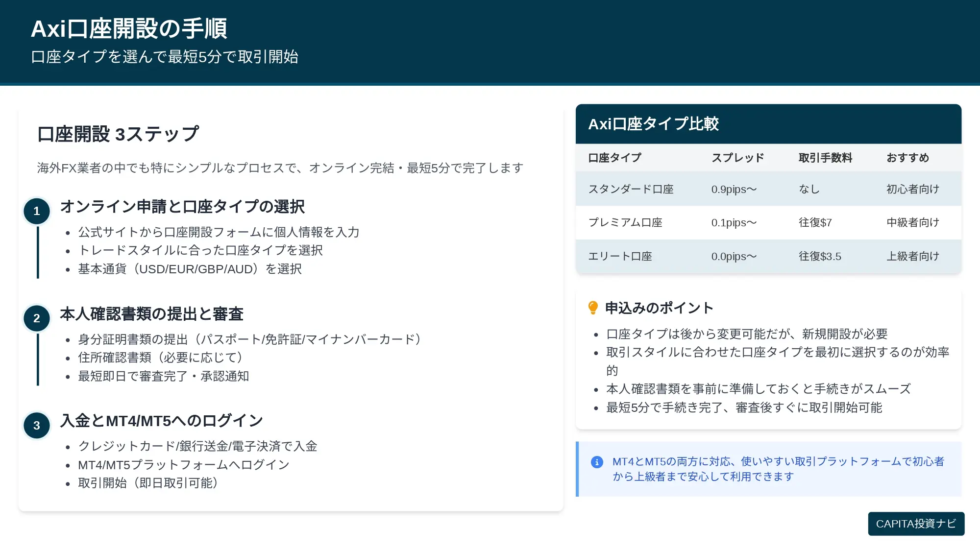Click bullet 口座タイプは後から変更可能だが、新規開設が必要

747,334
